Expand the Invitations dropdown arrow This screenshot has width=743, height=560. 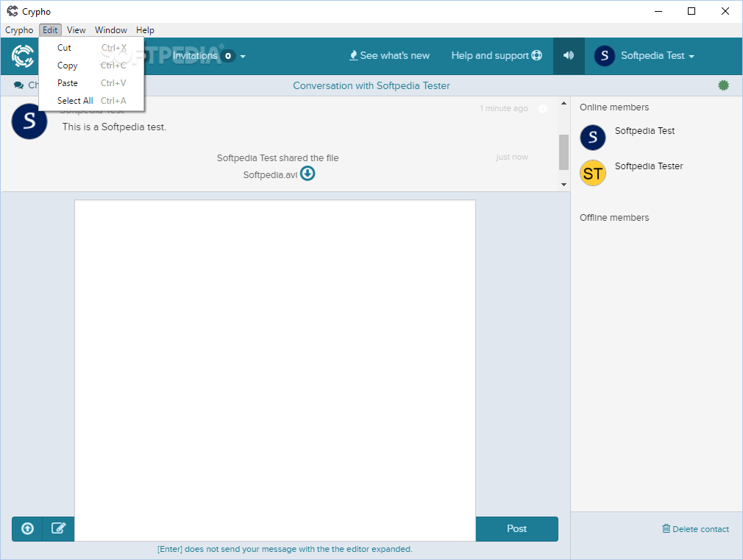point(243,57)
